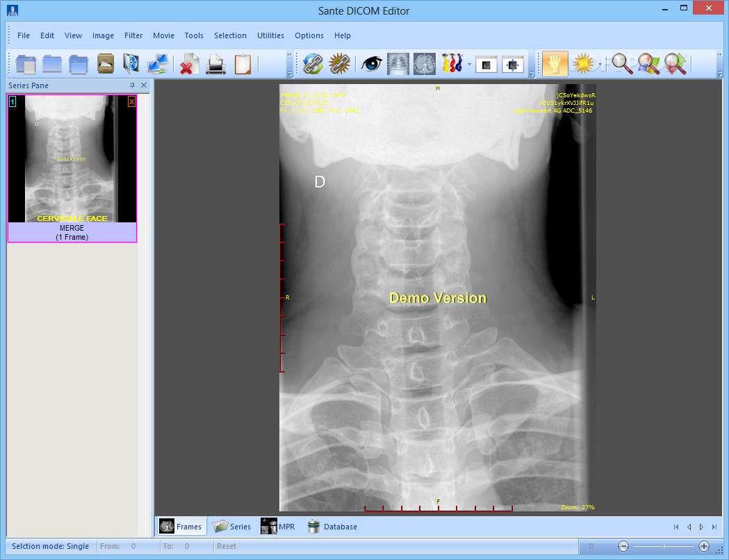The image size is (729, 560).
Task: Click the zoom in plus button
Action: [704, 546]
